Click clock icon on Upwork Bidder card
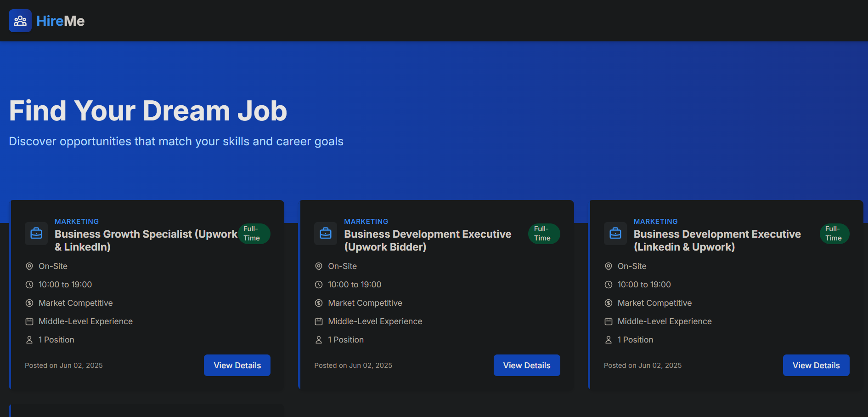This screenshot has height=417, width=868. 319,285
